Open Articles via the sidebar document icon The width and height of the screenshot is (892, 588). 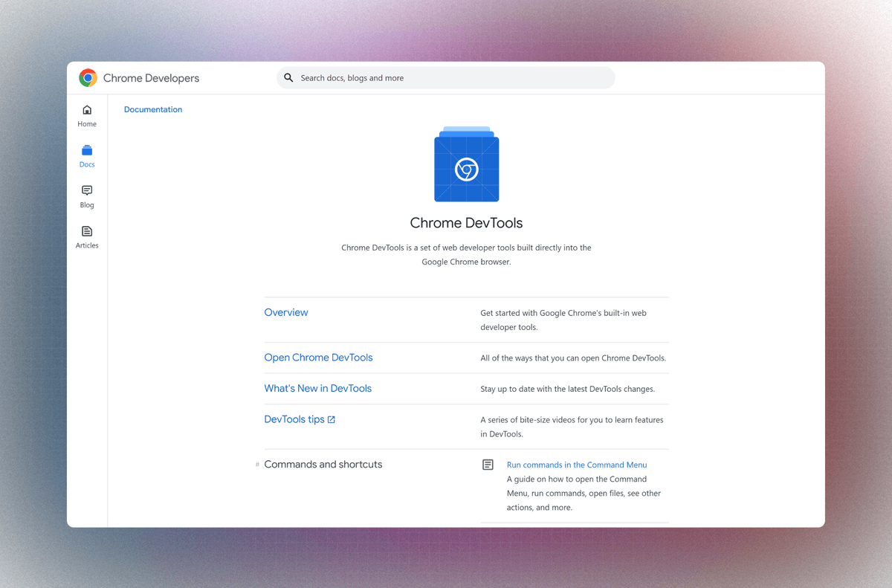coord(87,231)
